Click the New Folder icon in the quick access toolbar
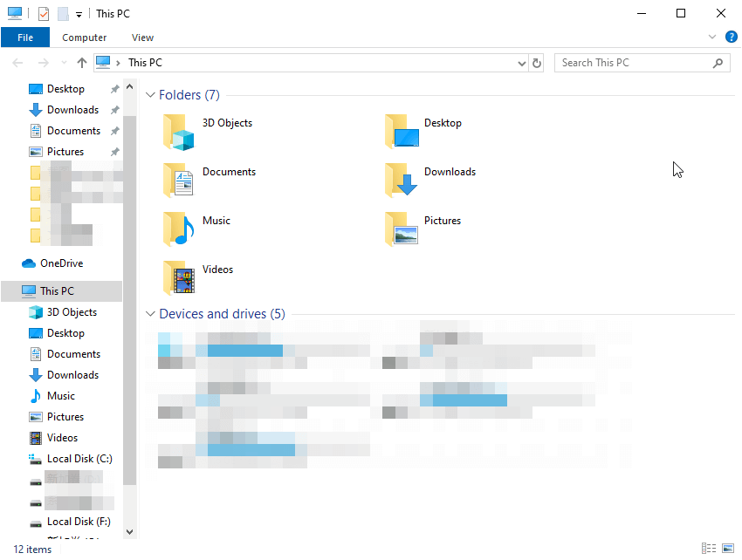The image size is (742, 560). [x=63, y=13]
